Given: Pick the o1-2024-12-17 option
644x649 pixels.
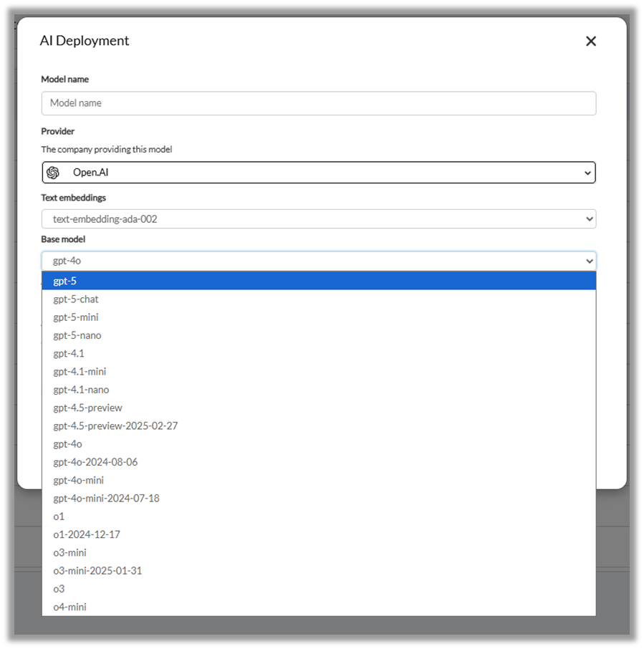Looking at the screenshot, I should click(319, 535).
